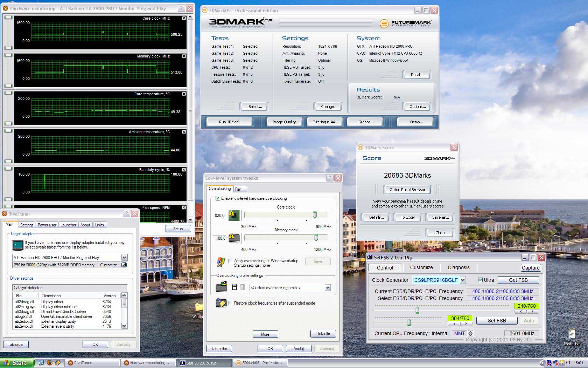The image size is (588, 368).
Task: Click the lower SetFSB frequency slider thumb
Action: click(x=409, y=322)
